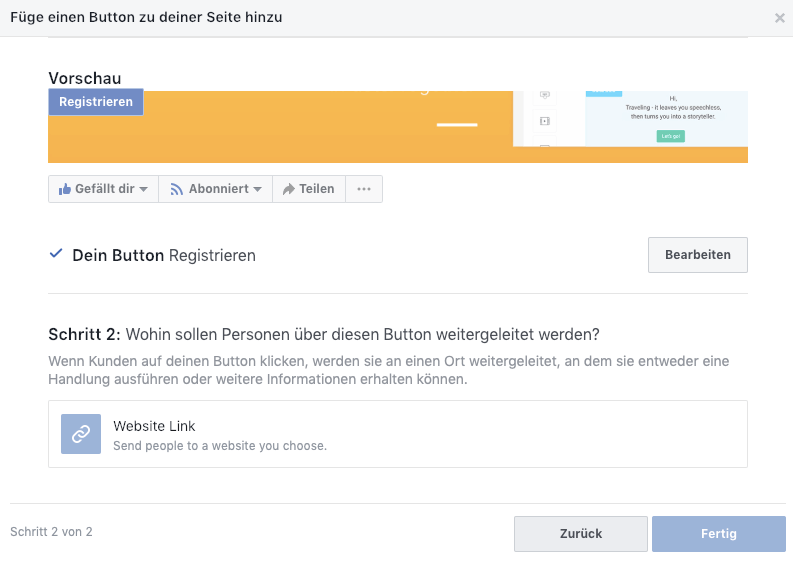Click the 'Vorschau' heading

(85, 78)
